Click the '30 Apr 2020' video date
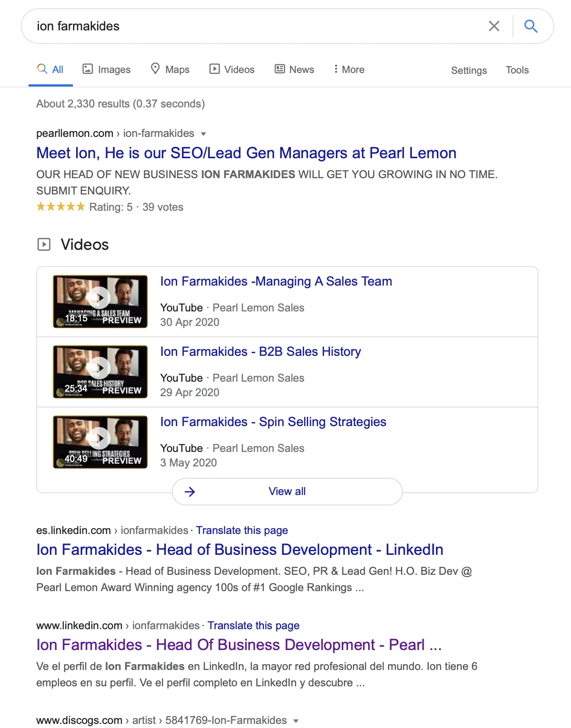The height and width of the screenshot is (728, 571). 189,322
